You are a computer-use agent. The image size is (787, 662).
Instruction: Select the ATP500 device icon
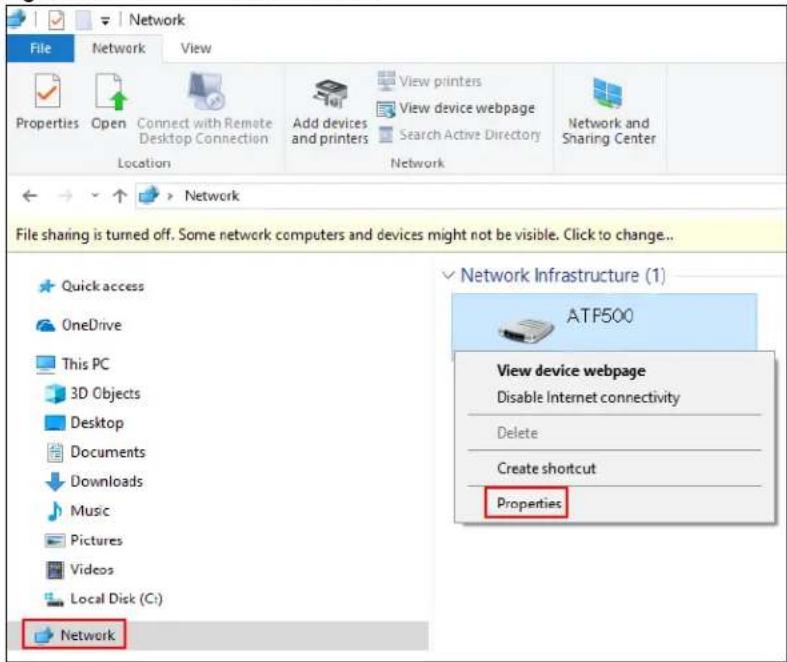tap(526, 329)
